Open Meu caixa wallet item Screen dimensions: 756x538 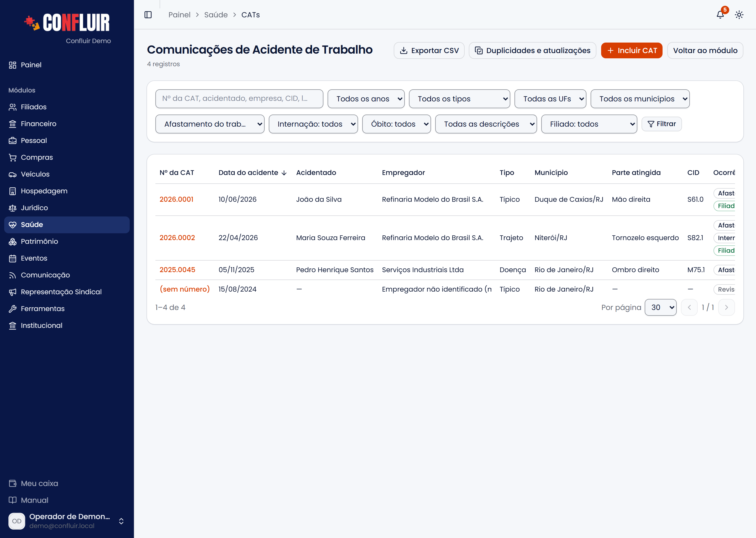(67, 483)
